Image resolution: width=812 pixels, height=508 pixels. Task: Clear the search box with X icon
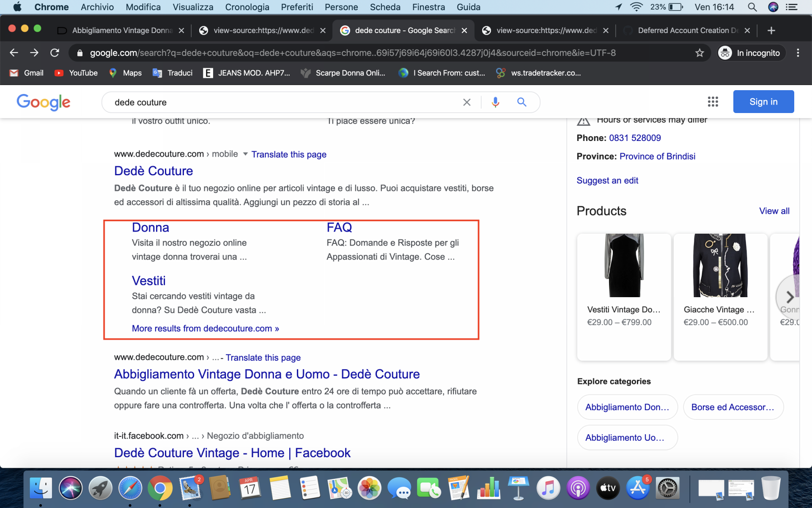466,102
